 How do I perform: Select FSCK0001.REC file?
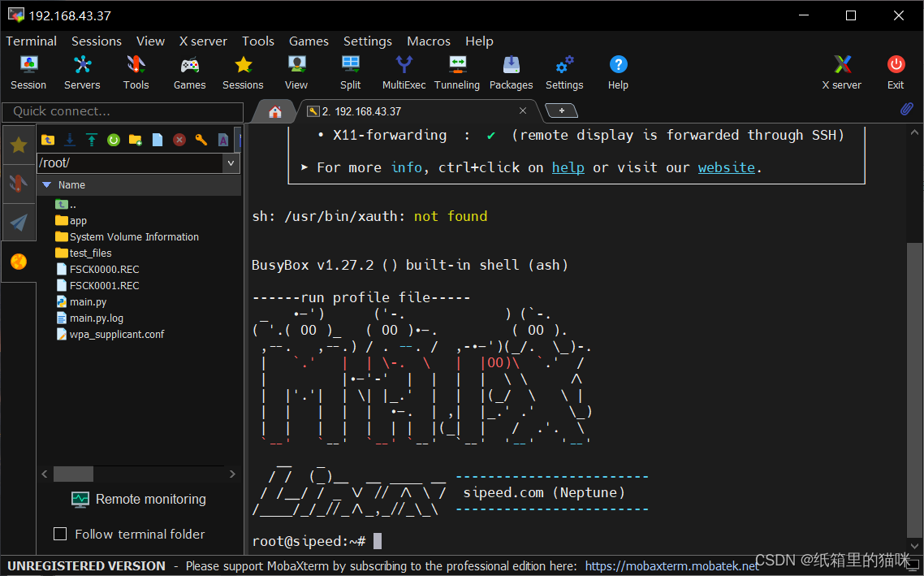(x=97, y=285)
